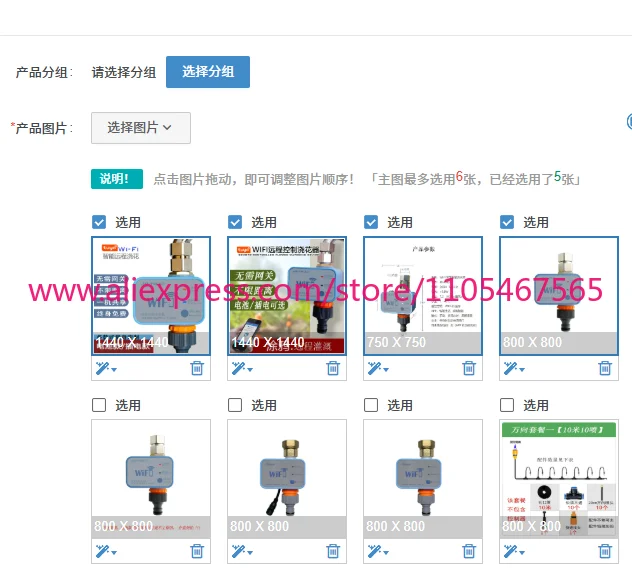The width and height of the screenshot is (632, 576).
Task: Delete second-row first image via trash icon
Action: tap(197, 551)
